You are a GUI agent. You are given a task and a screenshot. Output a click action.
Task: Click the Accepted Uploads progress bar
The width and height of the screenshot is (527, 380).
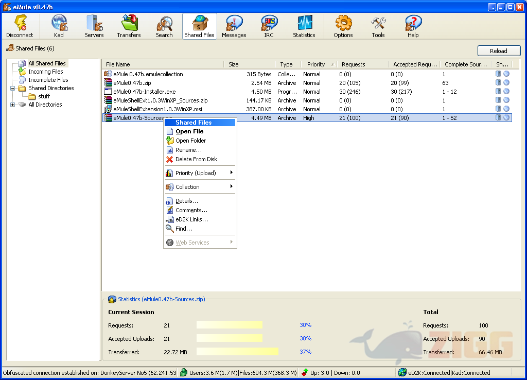pos(230,338)
